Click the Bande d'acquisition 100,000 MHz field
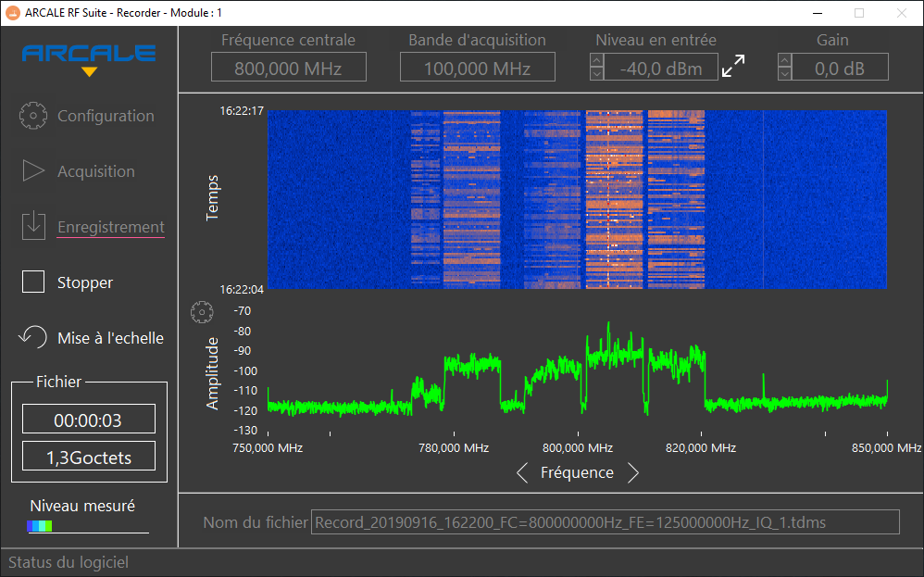 pyautogui.click(x=477, y=68)
